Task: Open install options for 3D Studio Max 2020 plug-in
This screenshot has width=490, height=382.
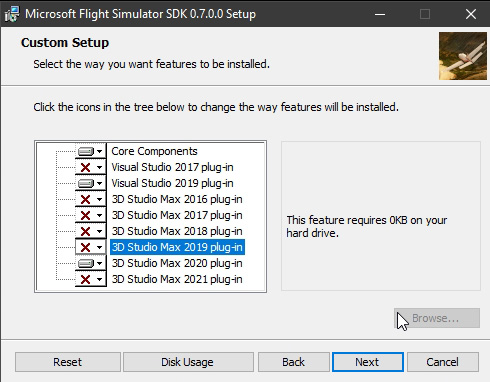Action: pos(91,263)
